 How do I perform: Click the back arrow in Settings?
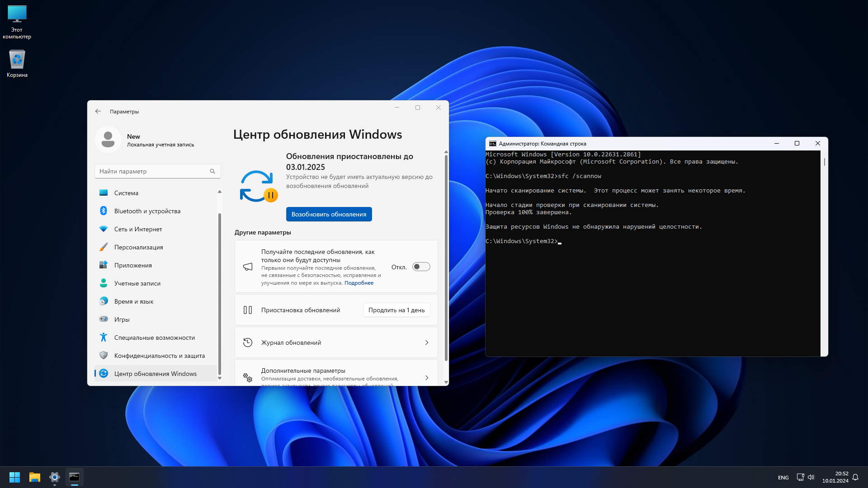point(98,111)
